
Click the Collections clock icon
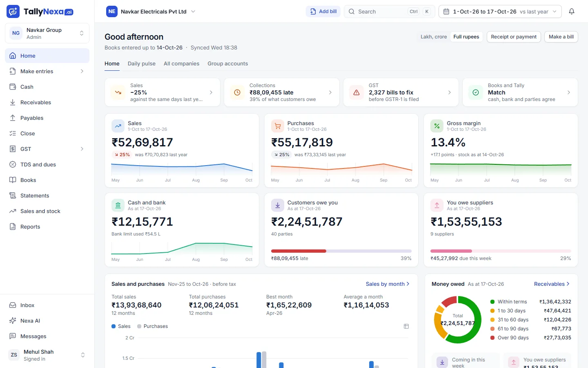[237, 92]
